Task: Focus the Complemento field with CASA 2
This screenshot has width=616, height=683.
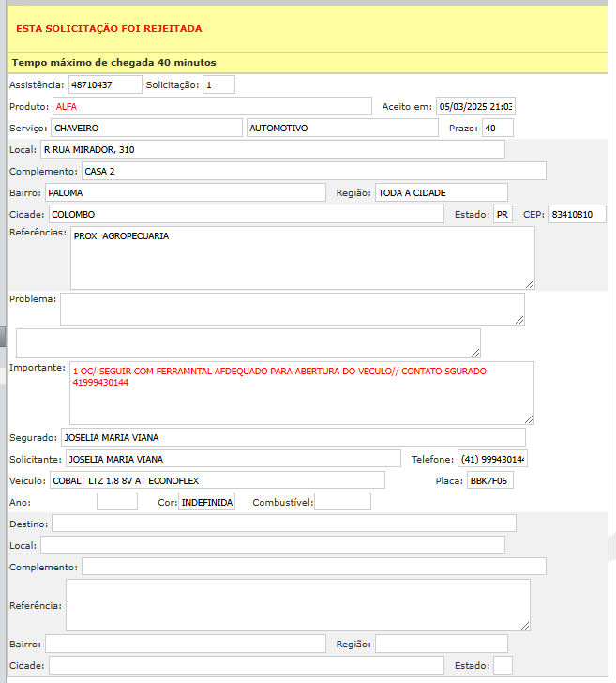Action: point(313,171)
